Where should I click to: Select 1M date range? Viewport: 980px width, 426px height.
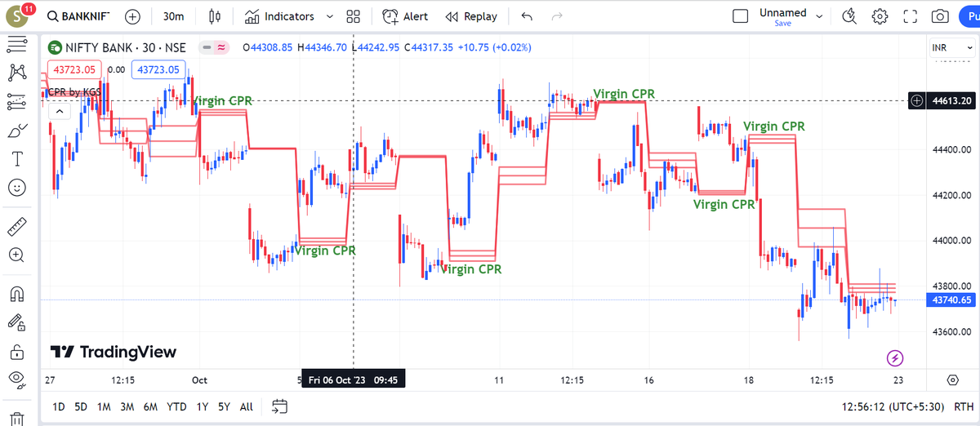104,406
